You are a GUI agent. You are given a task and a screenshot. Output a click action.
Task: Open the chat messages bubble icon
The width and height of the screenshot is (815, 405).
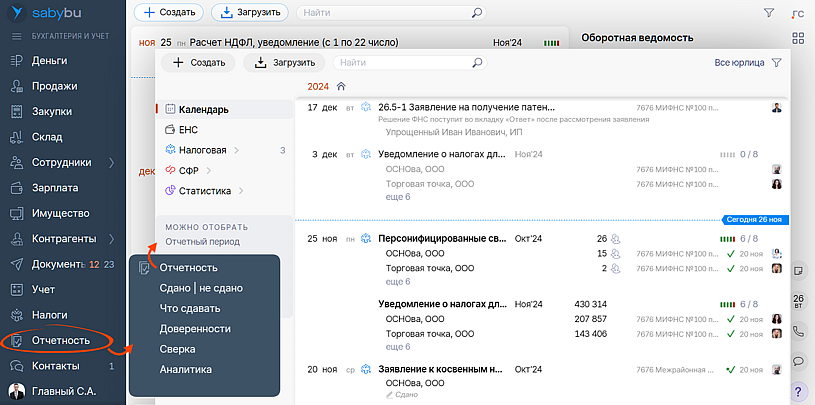click(x=798, y=361)
